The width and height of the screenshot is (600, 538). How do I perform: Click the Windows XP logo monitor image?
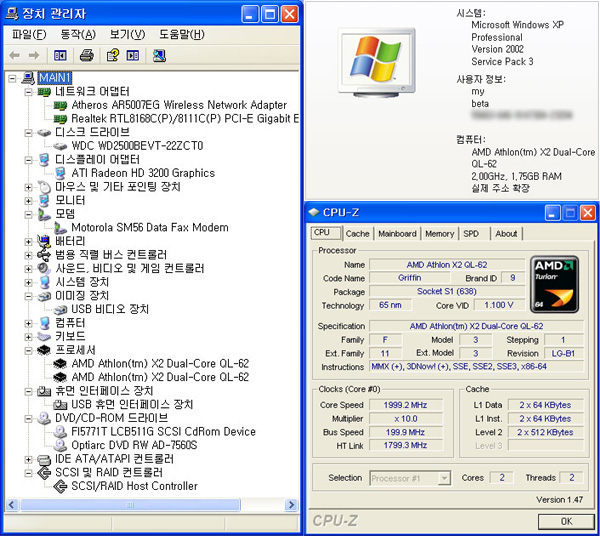377,62
